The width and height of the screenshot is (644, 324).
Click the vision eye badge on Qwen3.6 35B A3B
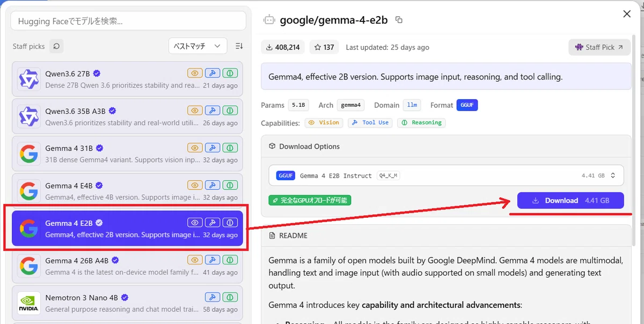195,111
